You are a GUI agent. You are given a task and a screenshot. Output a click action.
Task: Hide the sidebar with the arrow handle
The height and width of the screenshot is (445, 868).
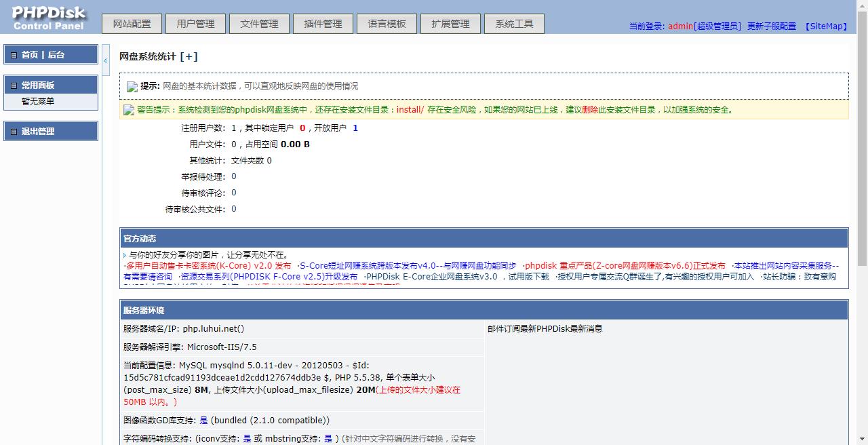tap(106, 61)
